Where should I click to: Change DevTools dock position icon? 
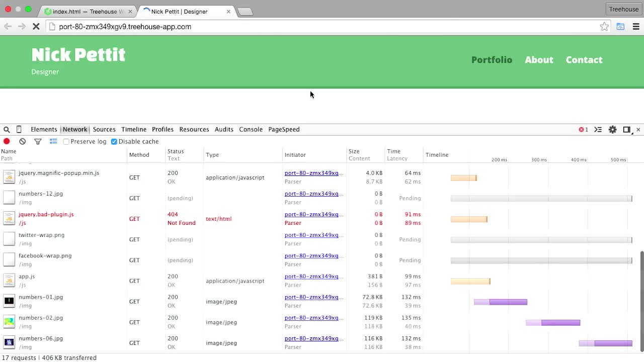[x=626, y=129]
